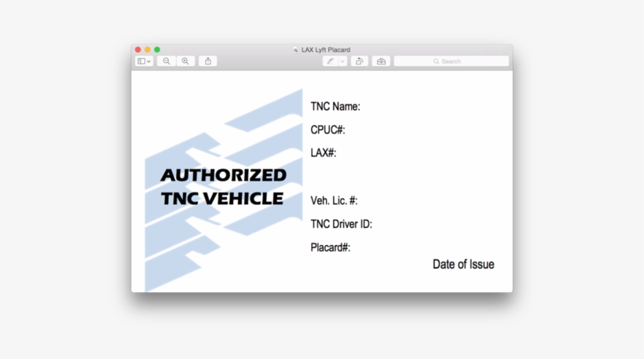
Task: Click the "TNC VEHICLE" heading text
Action: 222,199
